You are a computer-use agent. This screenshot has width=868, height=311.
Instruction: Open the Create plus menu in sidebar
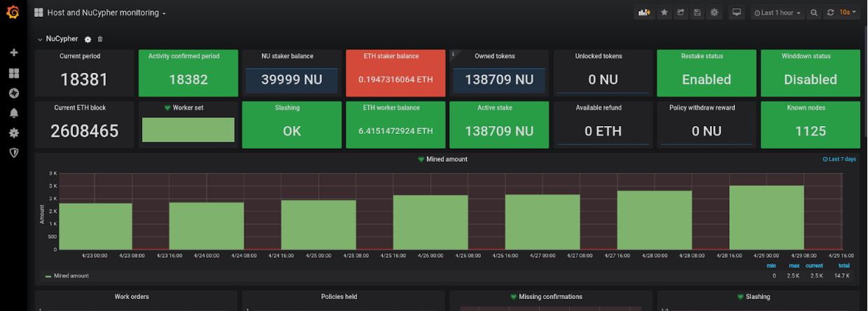click(13, 53)
